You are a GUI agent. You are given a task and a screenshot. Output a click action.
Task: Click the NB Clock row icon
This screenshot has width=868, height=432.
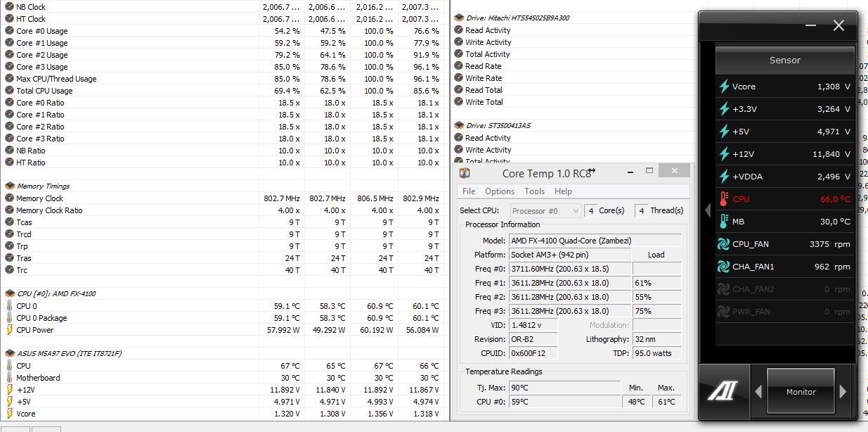[x=9, y=7]
